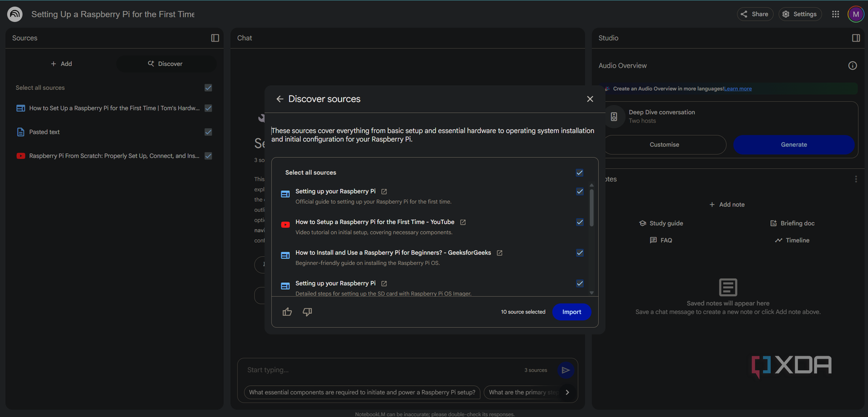Open Study guide in Studio

point(661,223)
